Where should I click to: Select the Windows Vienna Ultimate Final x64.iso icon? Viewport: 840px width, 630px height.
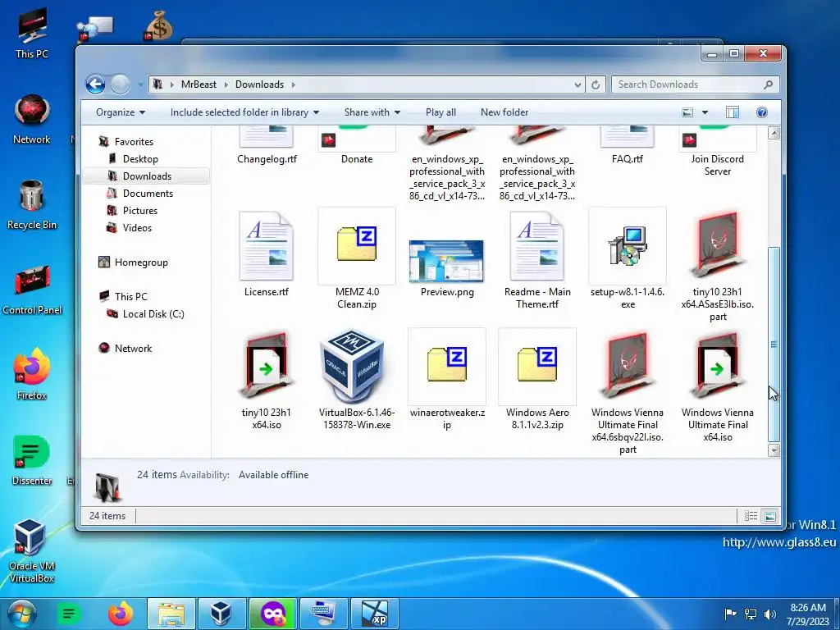717,366
